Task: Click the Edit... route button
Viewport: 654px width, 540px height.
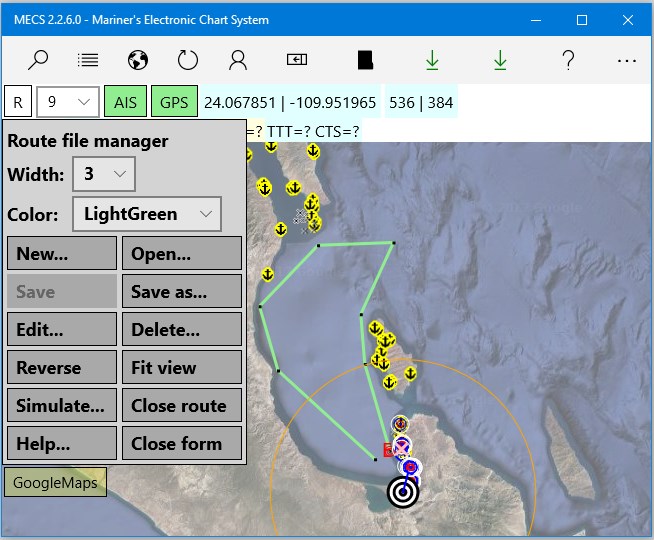Action: pos(62,329)
